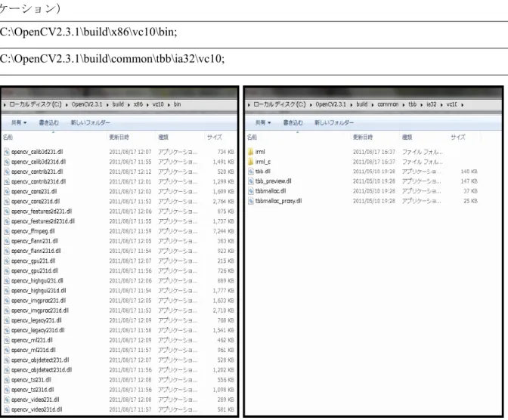Click 新しいフォルダー in the left window
Image resolution: width=508 pixels, height=420 pixels.
pyautogui.click(x=91, y=122)
